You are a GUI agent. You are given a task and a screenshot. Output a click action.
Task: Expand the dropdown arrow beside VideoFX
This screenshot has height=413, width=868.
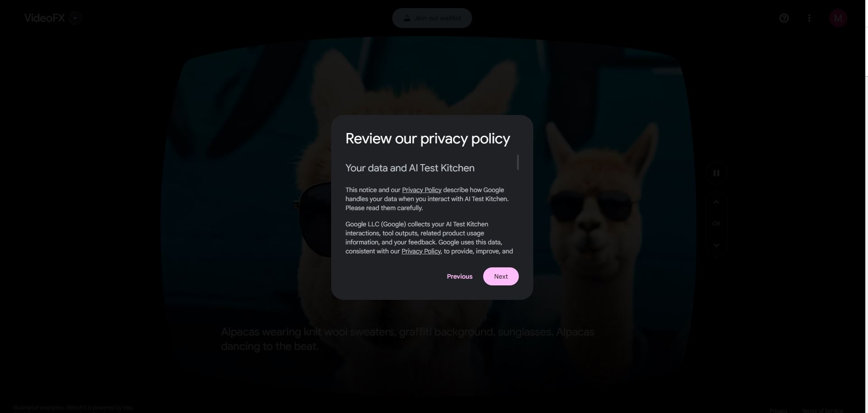(x=75, y=18)
